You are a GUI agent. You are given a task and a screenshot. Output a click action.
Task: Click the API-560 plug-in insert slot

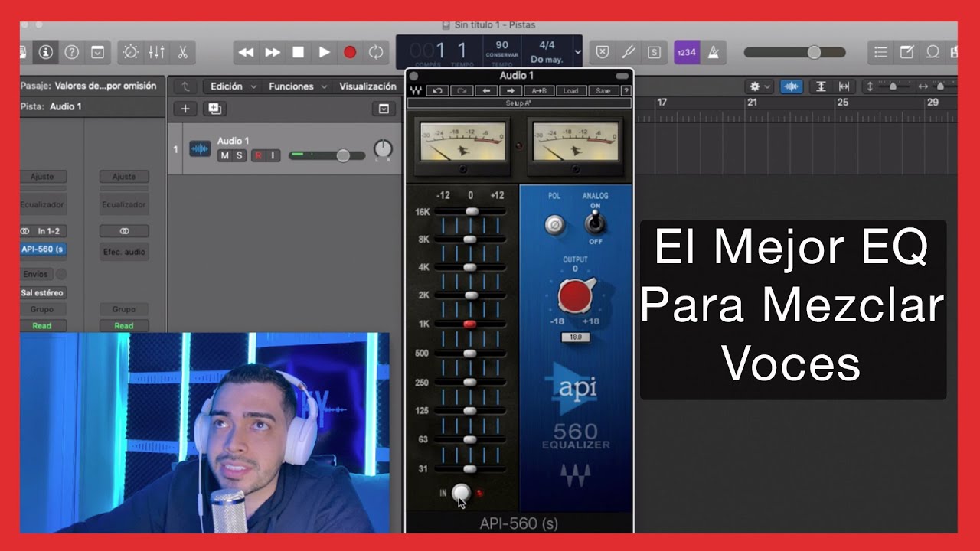(x=43, y=249)
